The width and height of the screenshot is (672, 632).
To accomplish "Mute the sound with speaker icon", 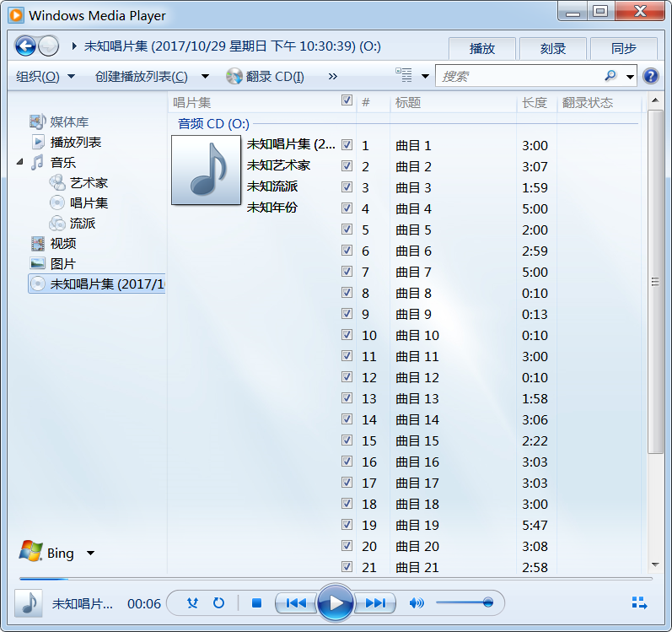I will click(417, 603).
